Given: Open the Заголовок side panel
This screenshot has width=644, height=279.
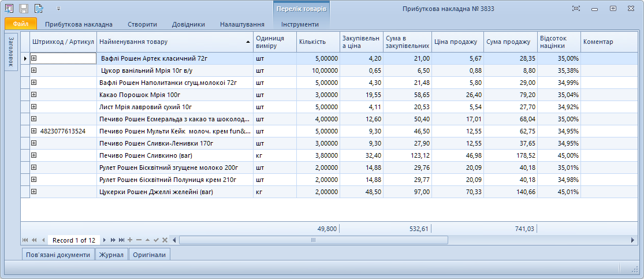Looking at the screenshot, I should point(11,52).
